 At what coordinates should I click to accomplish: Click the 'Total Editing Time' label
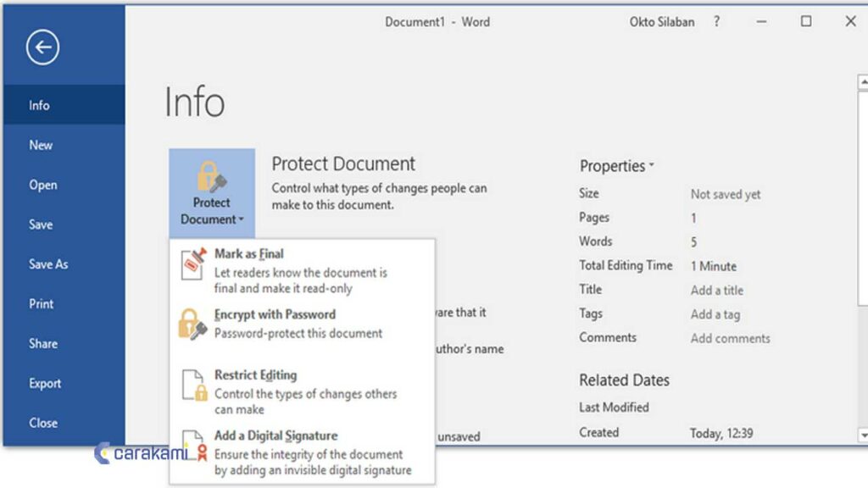coord(626,265)
